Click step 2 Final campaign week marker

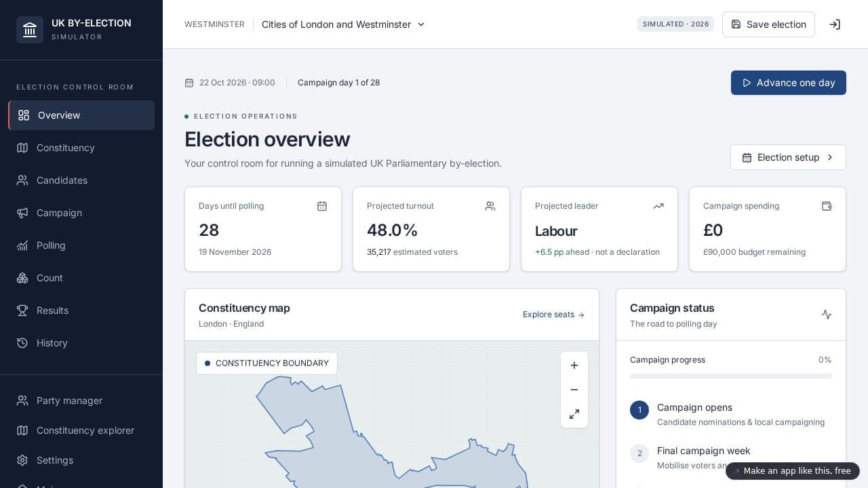[639, 453]
